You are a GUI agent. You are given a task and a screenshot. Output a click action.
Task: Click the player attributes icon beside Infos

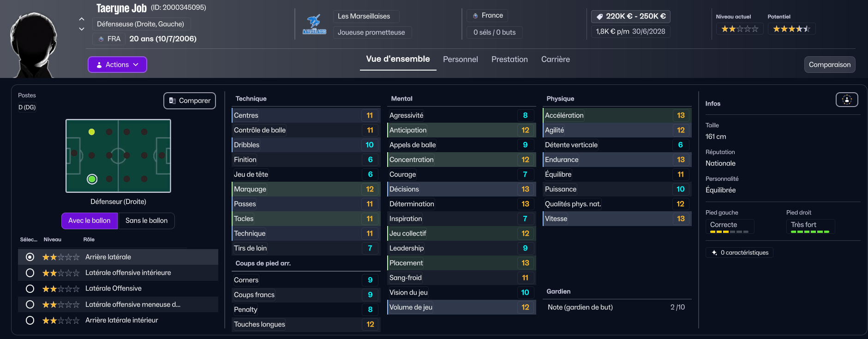846,100
